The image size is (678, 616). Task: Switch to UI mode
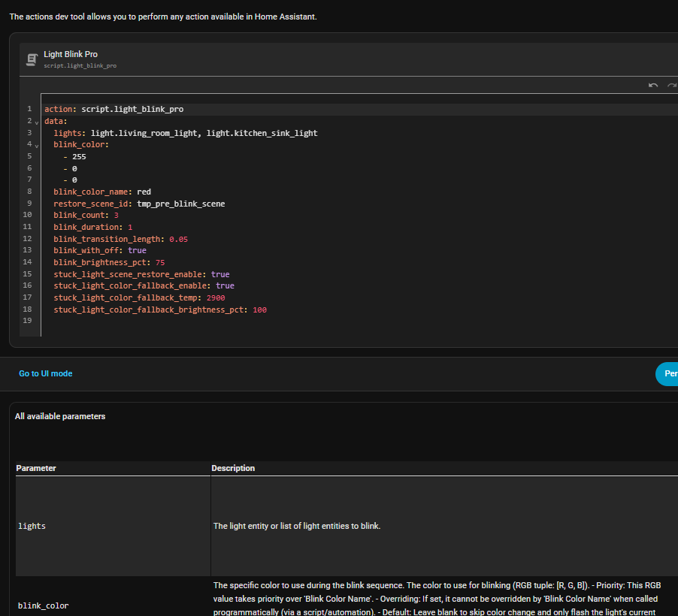(x=46, y=373)
